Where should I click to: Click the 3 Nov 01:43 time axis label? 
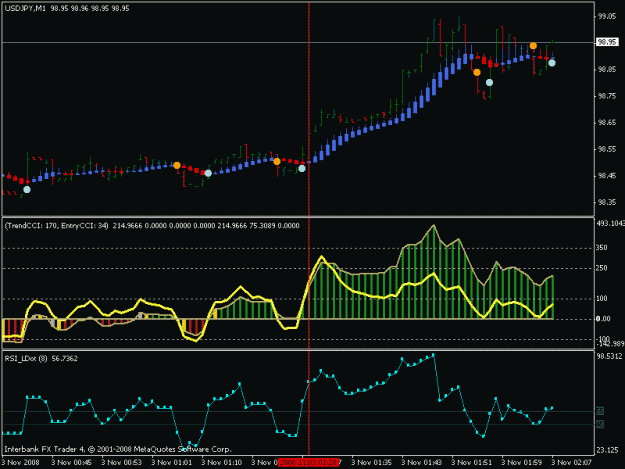[421, 462]
